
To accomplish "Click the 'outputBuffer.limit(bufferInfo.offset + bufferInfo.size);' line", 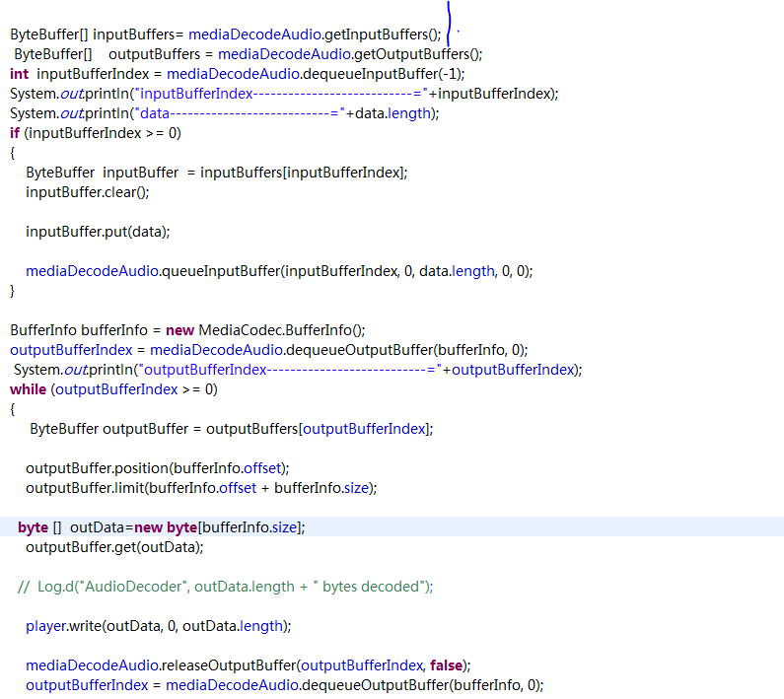I will [x=201, y=488].
